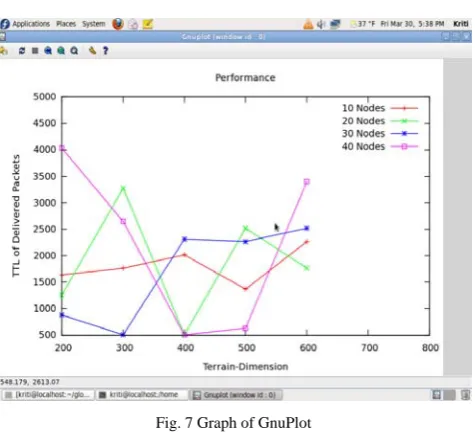Click the VLC cone tray icon
This screenshot has height=434, width=475.
point(308,24)
